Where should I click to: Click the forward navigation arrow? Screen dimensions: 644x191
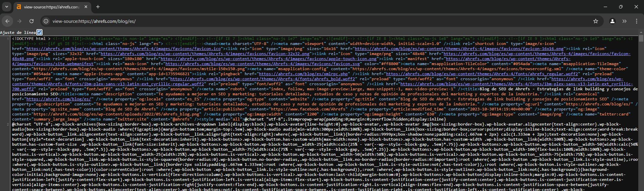[x=19, y=21]
